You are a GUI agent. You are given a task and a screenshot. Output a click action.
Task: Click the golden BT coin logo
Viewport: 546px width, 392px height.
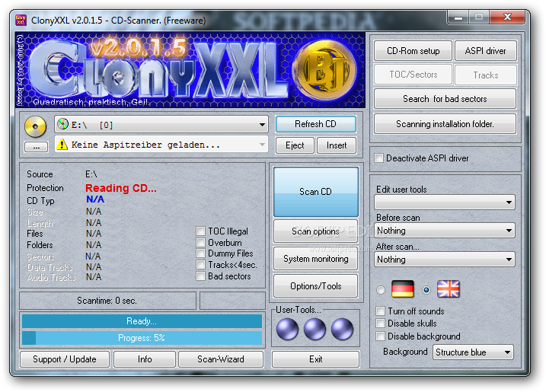[324, 70]
